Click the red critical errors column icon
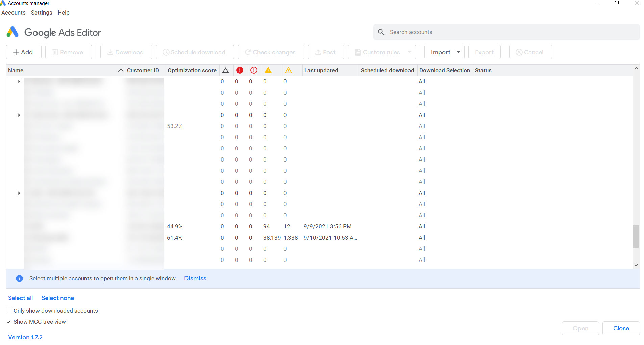 point(240,70)
